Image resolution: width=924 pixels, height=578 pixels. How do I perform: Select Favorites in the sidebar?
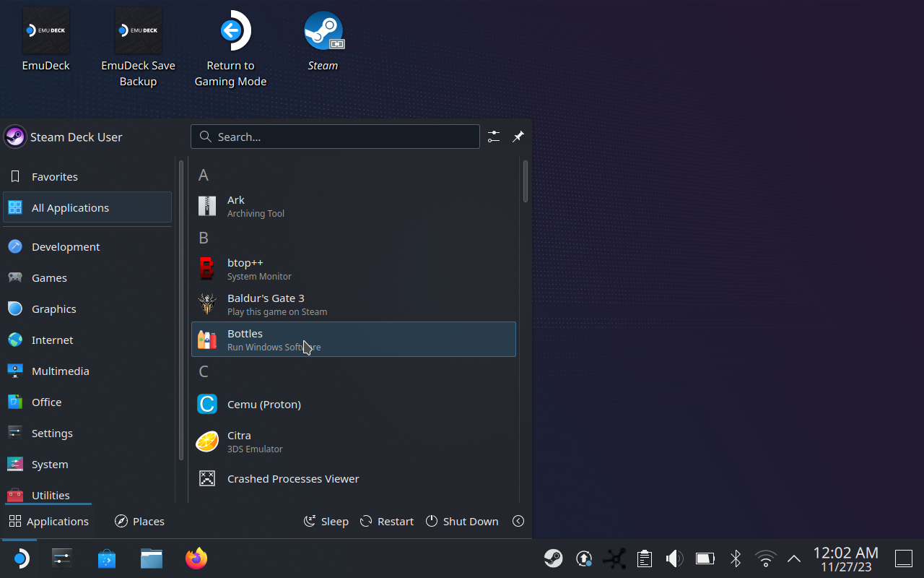[87, 176]
